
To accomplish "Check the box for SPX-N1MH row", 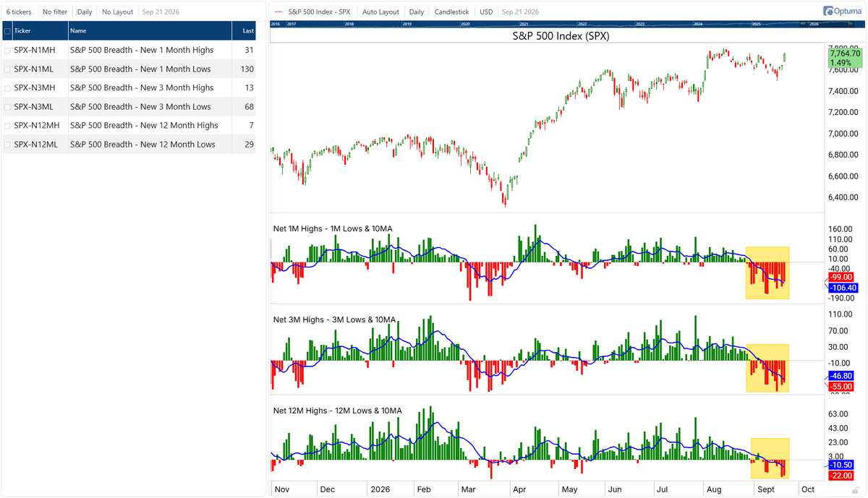I will 7,51.
